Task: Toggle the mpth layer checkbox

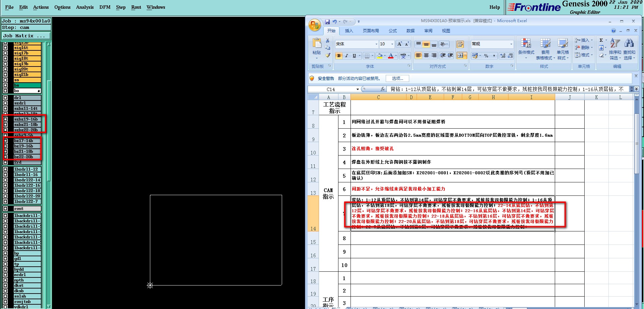Action: pos(5,280)
